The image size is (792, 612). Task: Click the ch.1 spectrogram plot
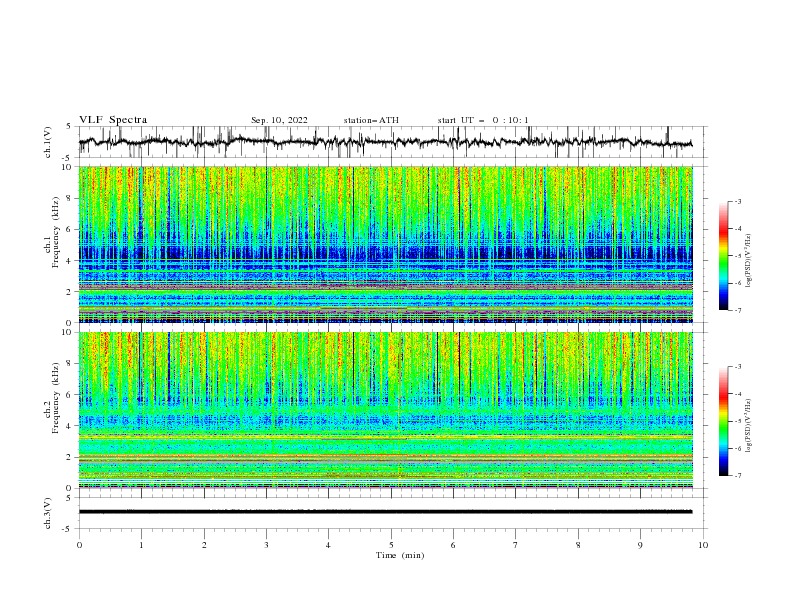click(x=386, y=244)
